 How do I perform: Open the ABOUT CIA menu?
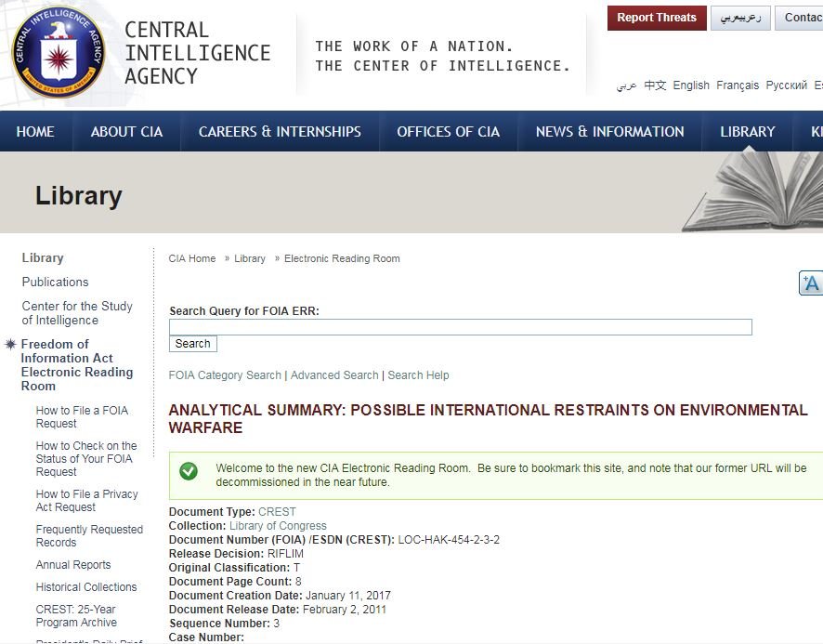(126, 132)
